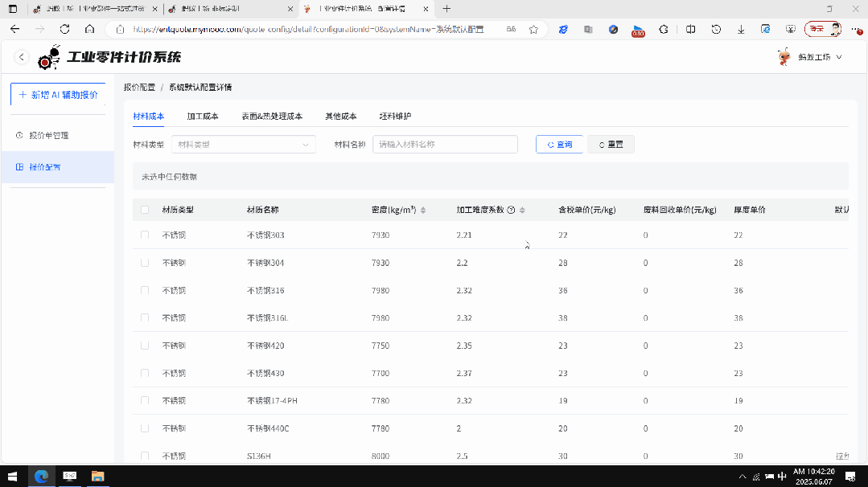The height and width of the screenshot is (487, 868).
Task: Toggle the select-all checkbox in table header
Action: (145, 210)
